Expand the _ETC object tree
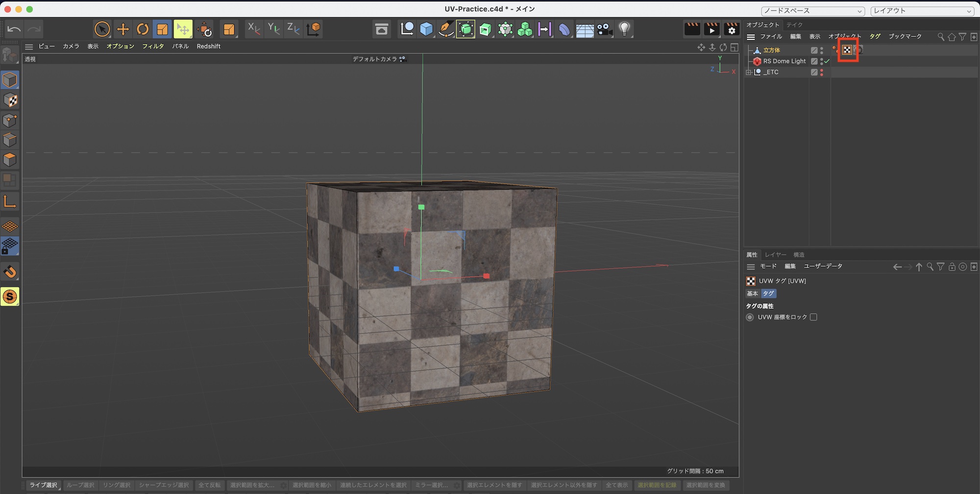Screen dimensions: 980x494 [749, 72]
